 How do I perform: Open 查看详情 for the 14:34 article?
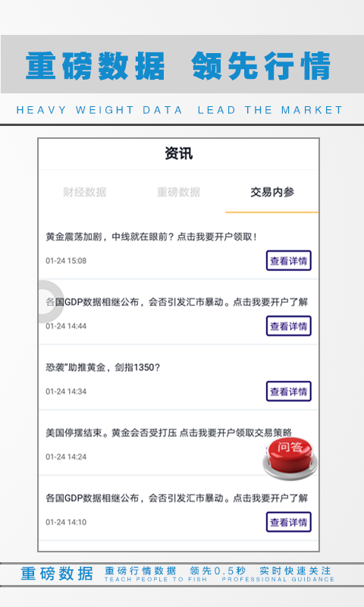click(289, 392)
